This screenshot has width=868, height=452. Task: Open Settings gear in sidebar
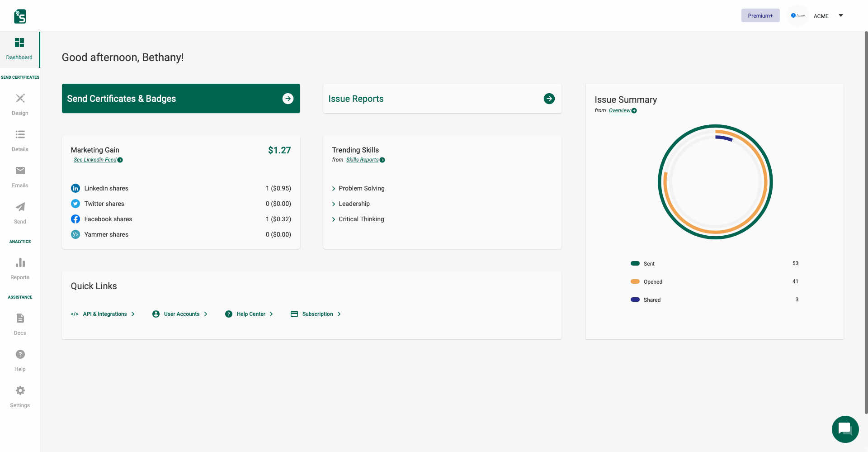coord(20,391)
